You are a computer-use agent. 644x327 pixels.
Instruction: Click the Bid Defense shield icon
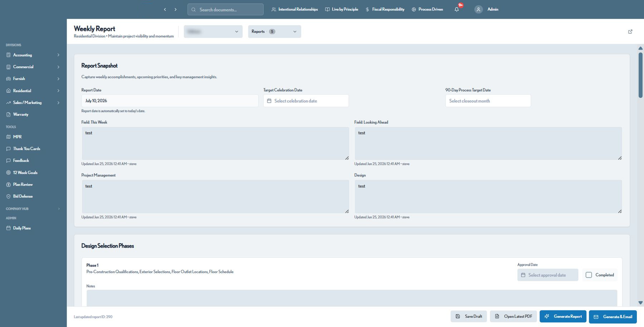point(9,196)
